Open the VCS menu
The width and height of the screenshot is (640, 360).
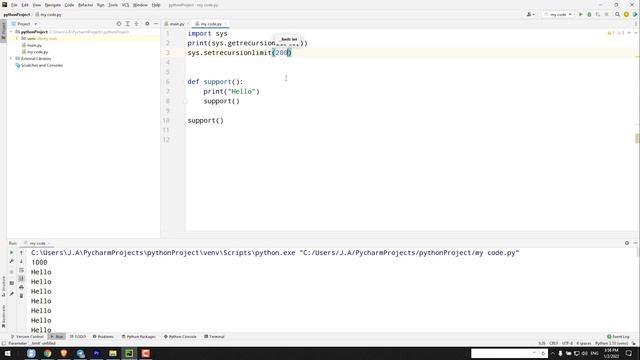tap(125, 5)
